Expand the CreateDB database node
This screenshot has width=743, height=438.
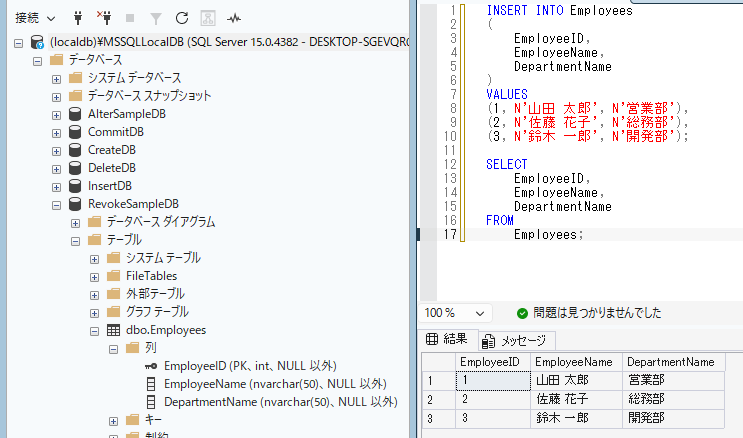pos(56,151)
